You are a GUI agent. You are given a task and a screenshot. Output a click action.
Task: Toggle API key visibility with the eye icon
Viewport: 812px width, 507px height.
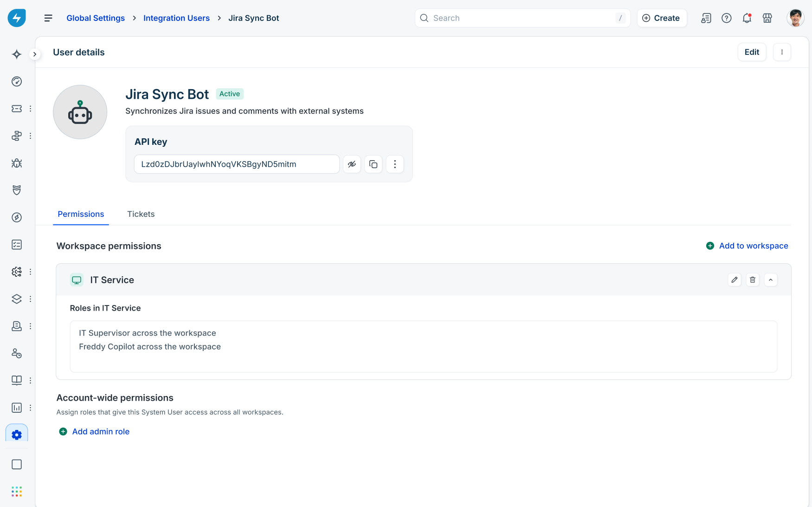(352, 164)
